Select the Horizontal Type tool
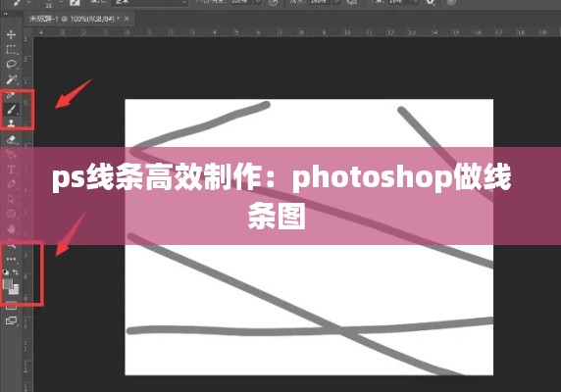Viewport: 561px width, 392px height. pyautogui.click(x=11, y=169)
